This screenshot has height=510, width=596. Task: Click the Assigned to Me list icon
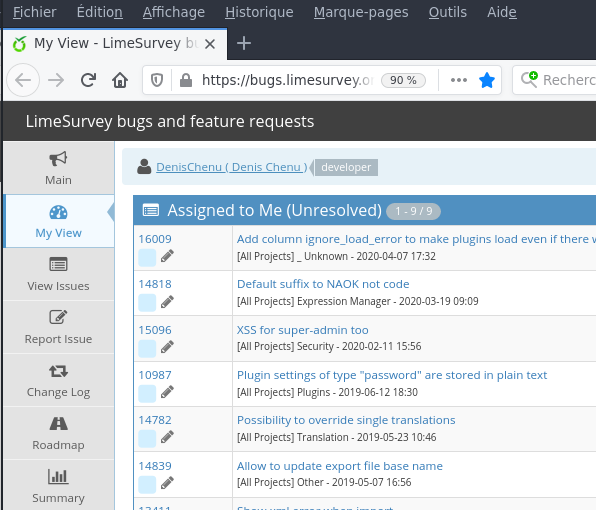[151, 210]
